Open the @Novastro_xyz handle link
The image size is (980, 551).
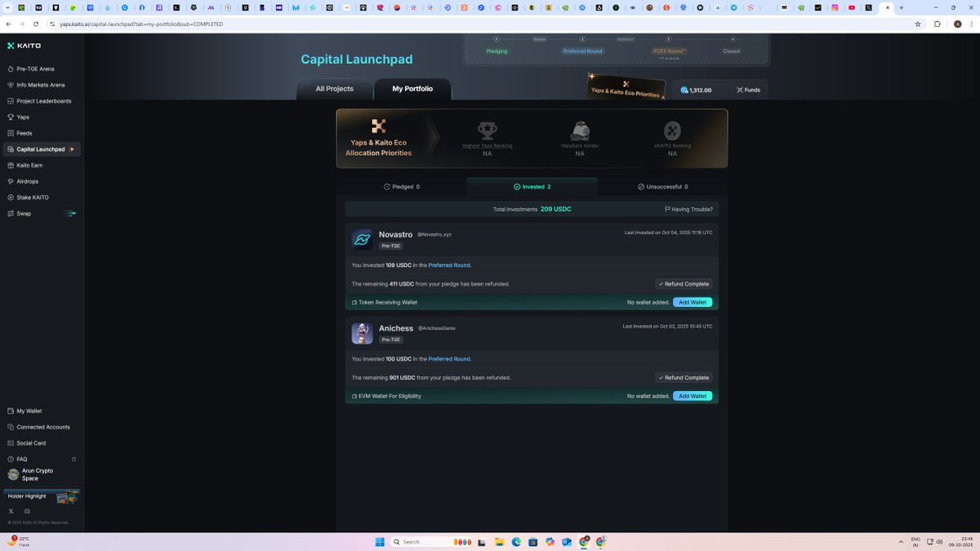click(x=434, y=235)
